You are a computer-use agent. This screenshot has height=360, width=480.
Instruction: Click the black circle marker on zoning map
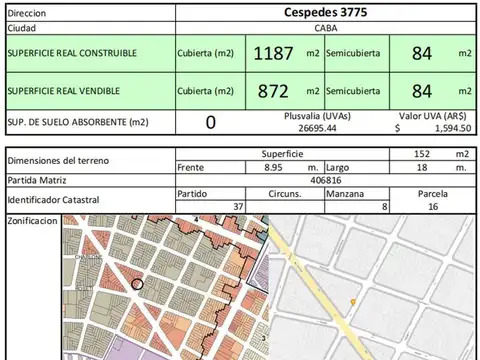coord(137,284)
